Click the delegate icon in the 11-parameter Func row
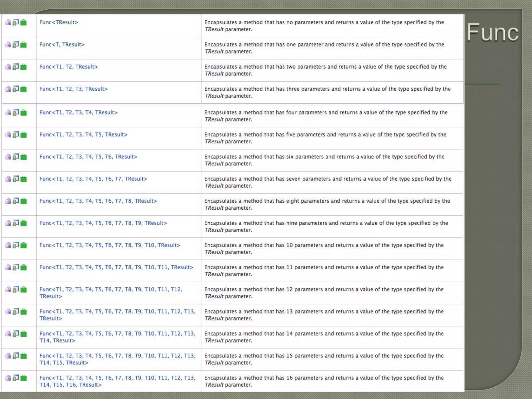This screenshot has width=532, height=399. [x=8, y=267]
